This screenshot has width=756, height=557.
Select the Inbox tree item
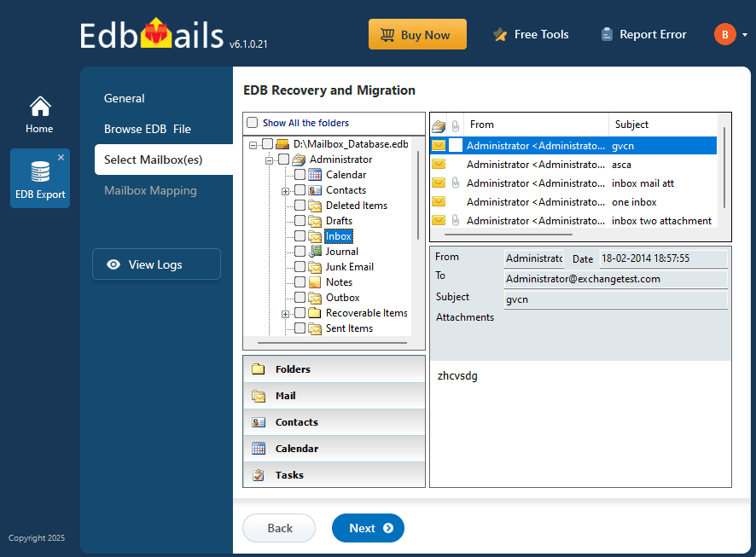click(x=339, y=236)
